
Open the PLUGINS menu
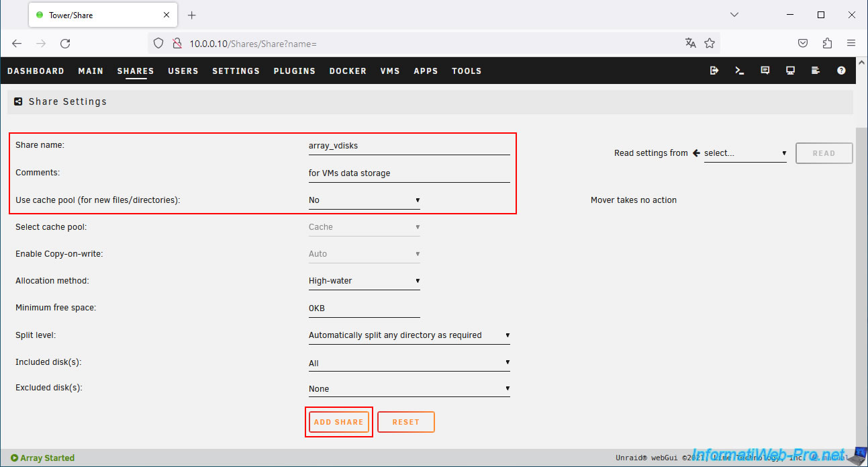click(295, 71)
